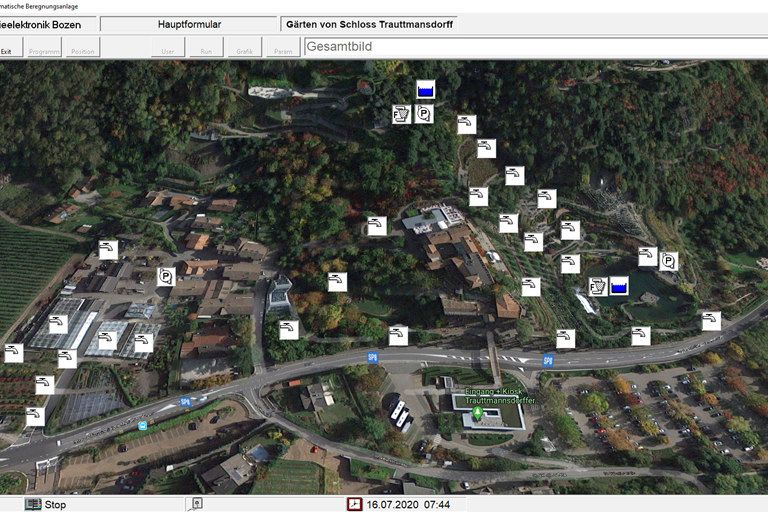Select the pump P icon next to the top filter
Viewport: 768px width, 512px height.
423,114
